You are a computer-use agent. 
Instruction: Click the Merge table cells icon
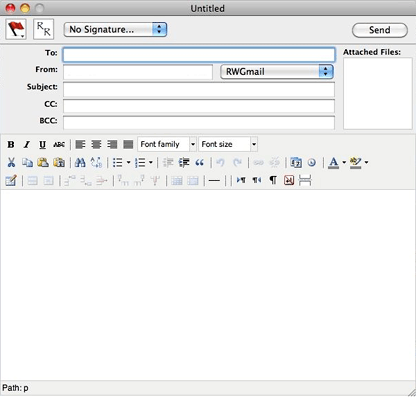193,180
